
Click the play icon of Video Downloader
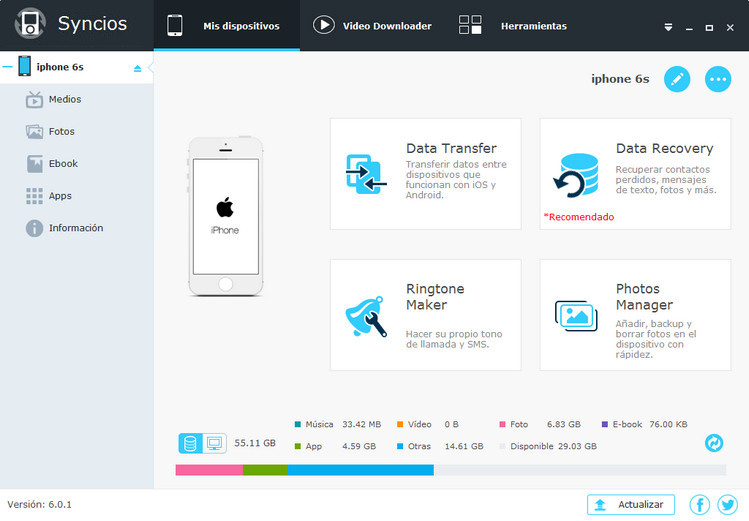point(323,25)
